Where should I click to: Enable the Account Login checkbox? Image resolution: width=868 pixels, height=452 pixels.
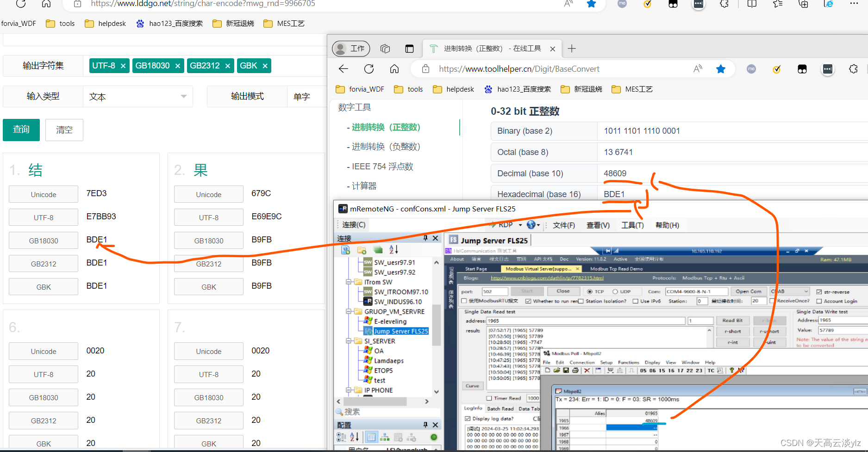(x=819, y=301)
